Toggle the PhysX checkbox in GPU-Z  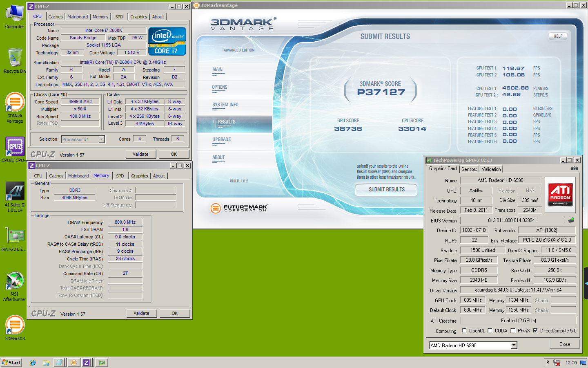tap(513, 331)
